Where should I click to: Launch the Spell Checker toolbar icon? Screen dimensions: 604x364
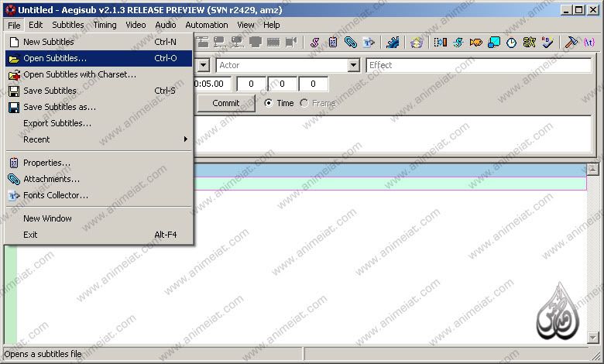547,43
